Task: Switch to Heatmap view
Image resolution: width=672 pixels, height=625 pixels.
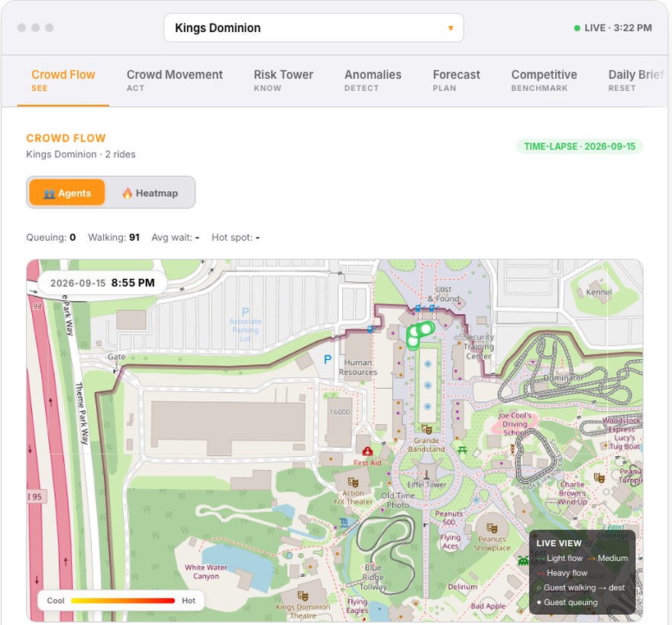Action: [x=150, y=193]
